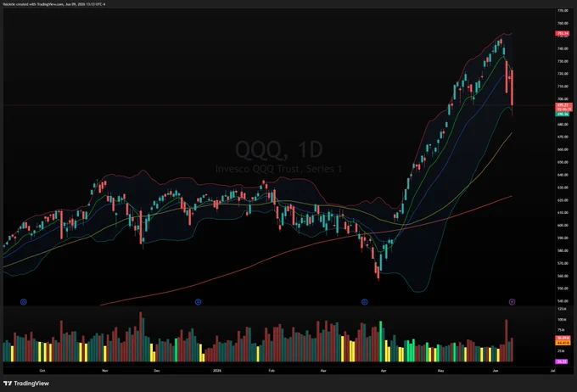The width and height of the screenshot is (577, 392).
Task: Click the green 690.56 price label
Action: click(563, 114)
